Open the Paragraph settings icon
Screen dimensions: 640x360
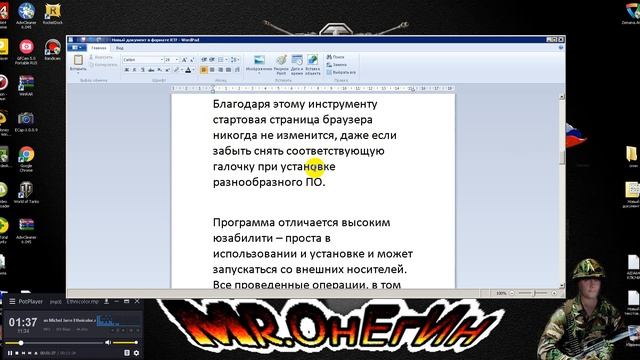[x=237, y=70]
